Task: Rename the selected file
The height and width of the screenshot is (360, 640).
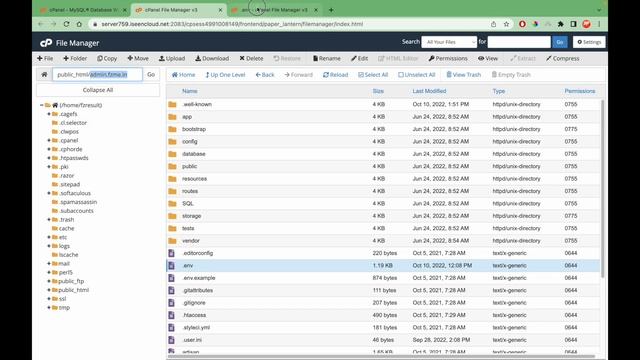Action: coord(327,58)
